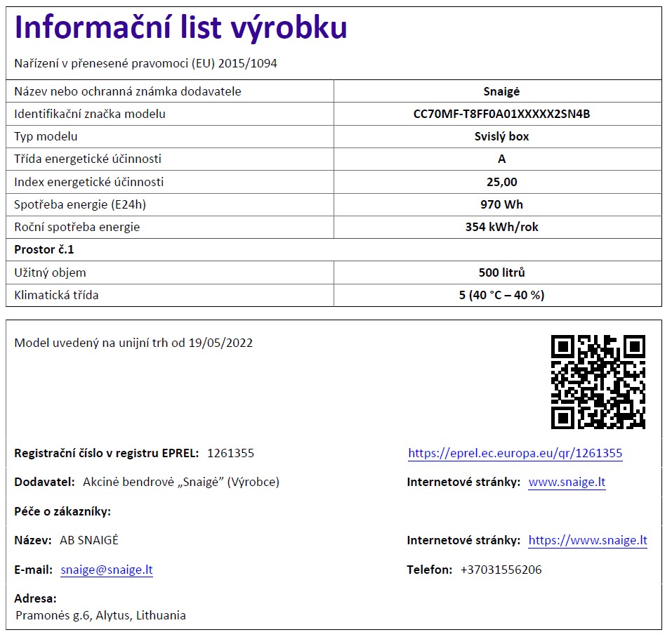This screenshot has height=637, width=672.
Task: Click the snaige@snaige.lt email link
Action: [x=107, y=570]
